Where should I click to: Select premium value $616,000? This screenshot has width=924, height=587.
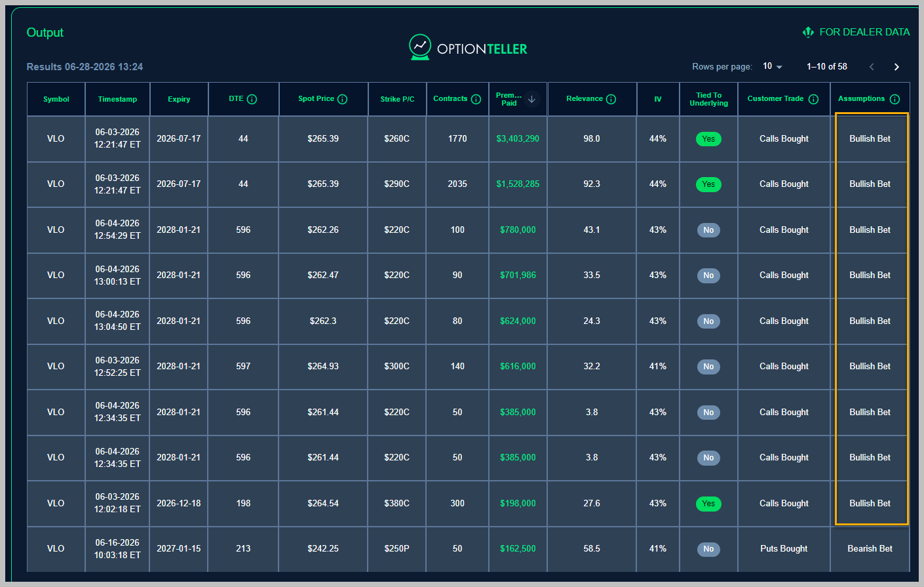518,366
